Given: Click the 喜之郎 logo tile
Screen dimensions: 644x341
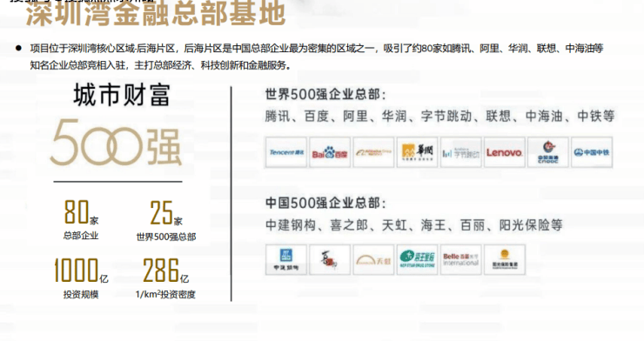Looking at the screenshot, I should tap(329, 260).
